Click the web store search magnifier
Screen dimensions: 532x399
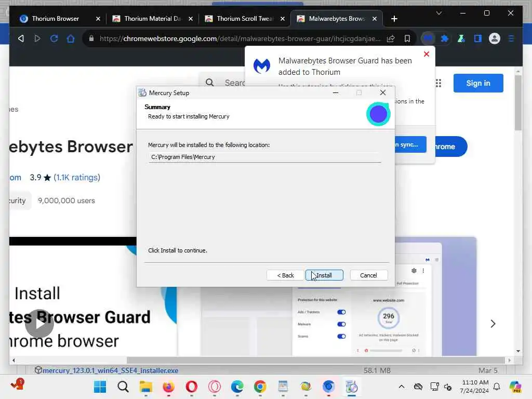(210, 83)
